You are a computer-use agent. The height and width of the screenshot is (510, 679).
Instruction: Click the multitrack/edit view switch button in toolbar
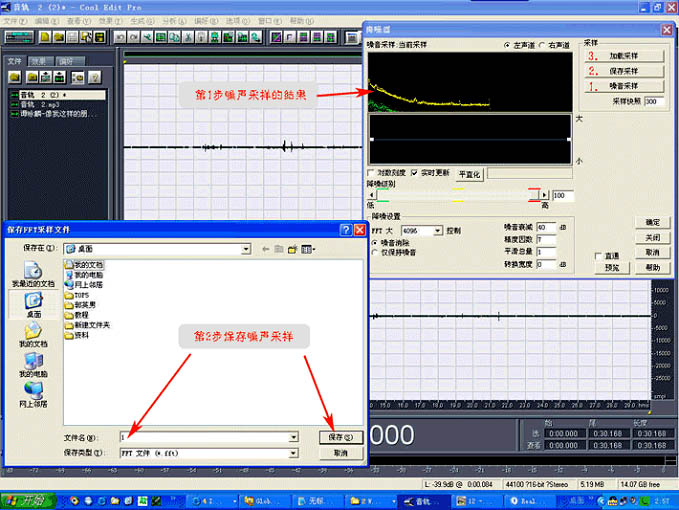tap(19, 38)
